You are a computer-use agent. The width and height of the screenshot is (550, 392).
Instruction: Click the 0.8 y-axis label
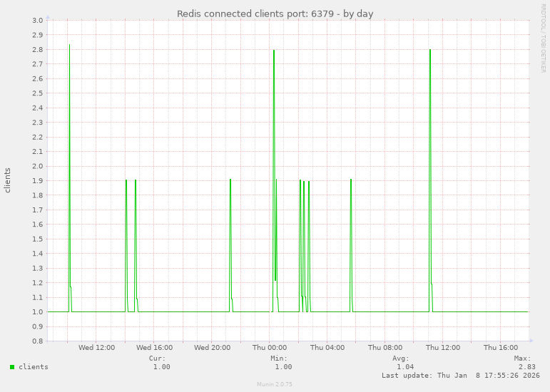point(38,341)
